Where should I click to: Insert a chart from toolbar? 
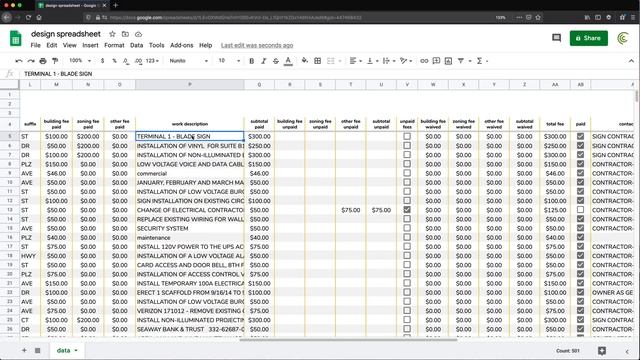(x=448, y=61)
